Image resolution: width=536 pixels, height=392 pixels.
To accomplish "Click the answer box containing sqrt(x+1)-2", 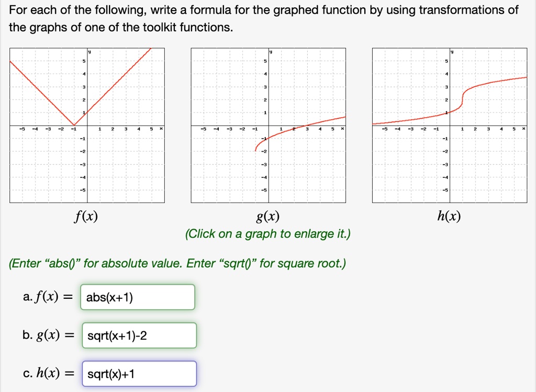I will coord(139,335).
